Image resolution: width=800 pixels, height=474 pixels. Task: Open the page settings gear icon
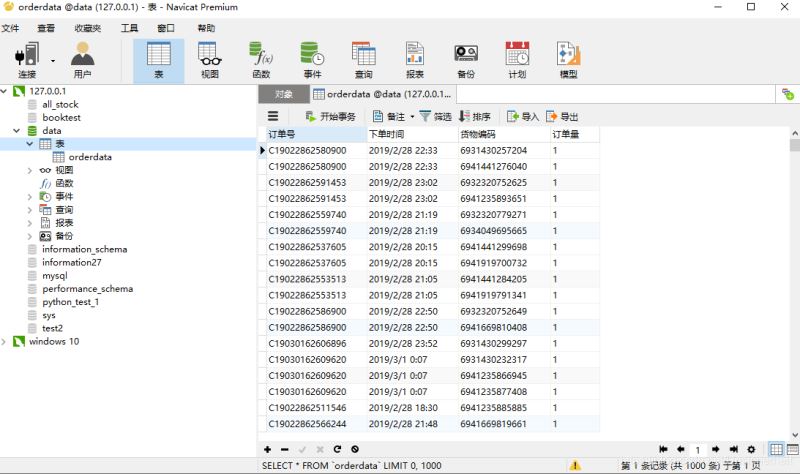751,450
